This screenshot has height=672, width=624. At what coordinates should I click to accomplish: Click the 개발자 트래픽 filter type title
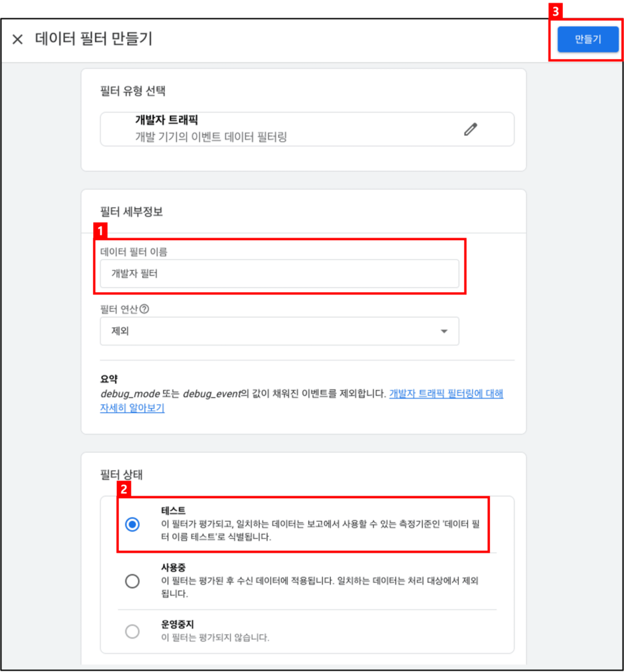tap(166, 120)
